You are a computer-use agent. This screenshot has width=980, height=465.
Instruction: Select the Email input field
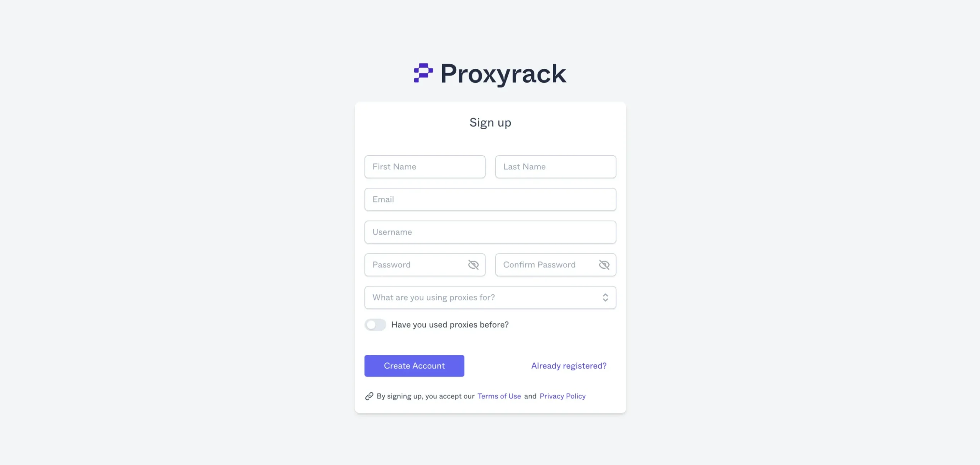[x=490, y=199]
